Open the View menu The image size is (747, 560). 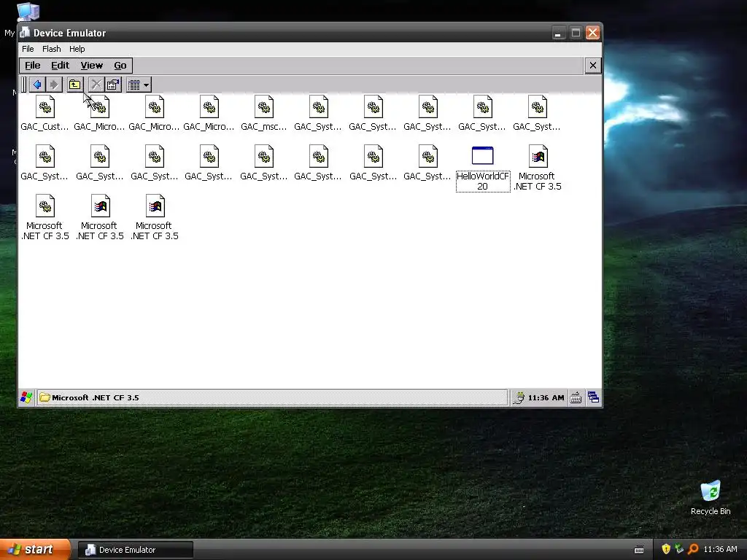point(91,65)
